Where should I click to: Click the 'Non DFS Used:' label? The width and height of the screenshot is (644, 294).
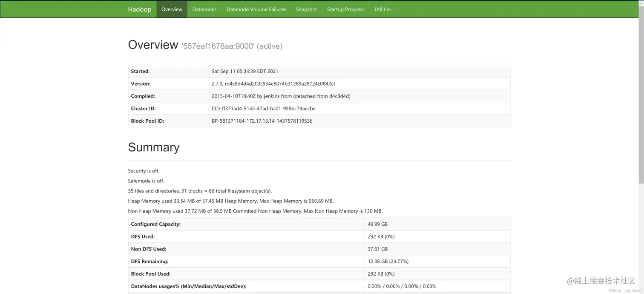click(149, 249)
